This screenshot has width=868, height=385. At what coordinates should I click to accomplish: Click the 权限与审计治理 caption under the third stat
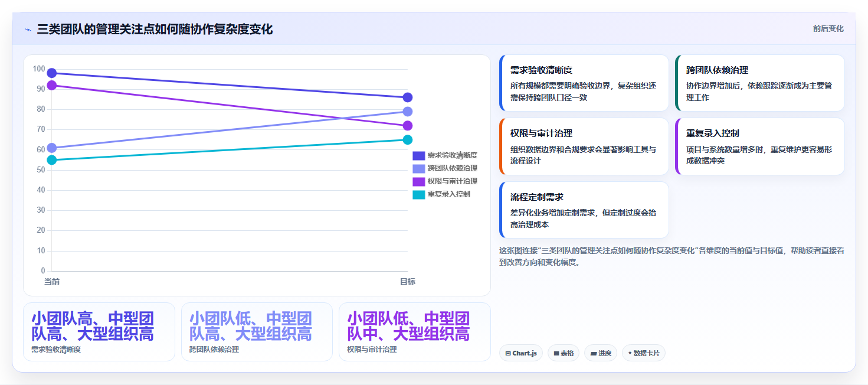[372, 350]
